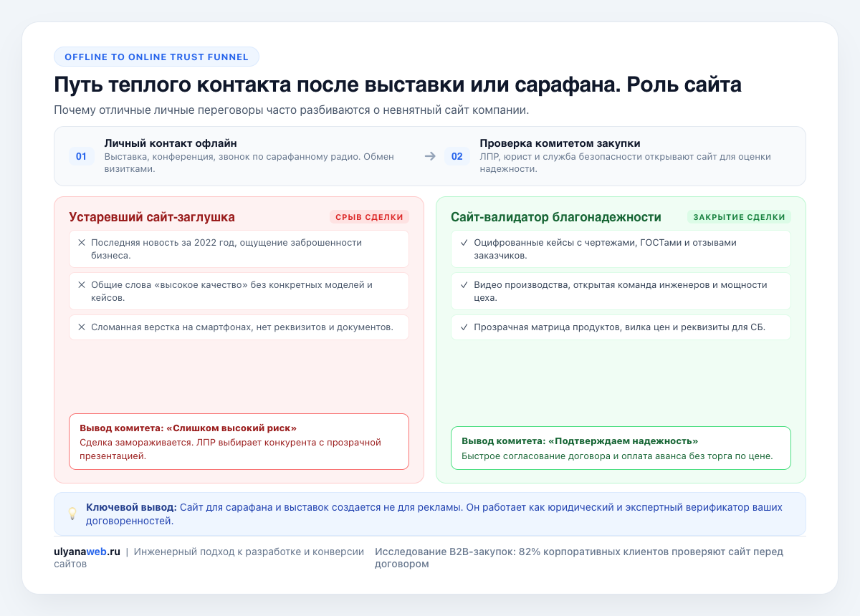Click the text 'Видео производства, открытая команда инженеров'
860x616 pixels.
620,291
